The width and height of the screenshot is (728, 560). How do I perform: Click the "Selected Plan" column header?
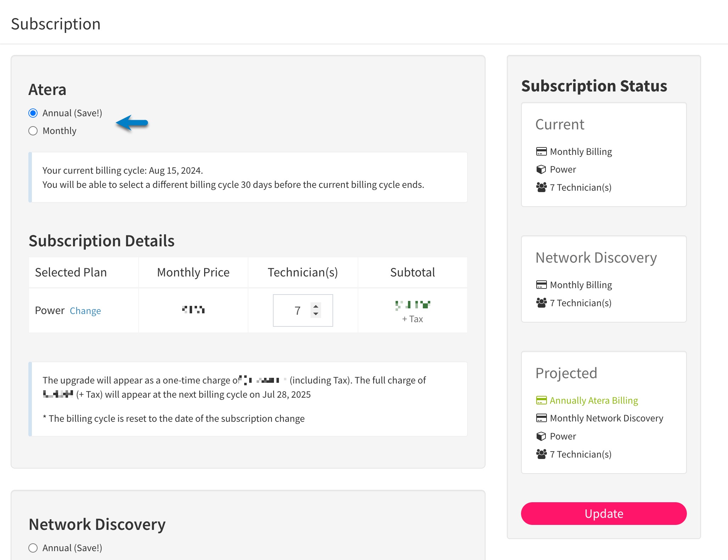[71, 272]
